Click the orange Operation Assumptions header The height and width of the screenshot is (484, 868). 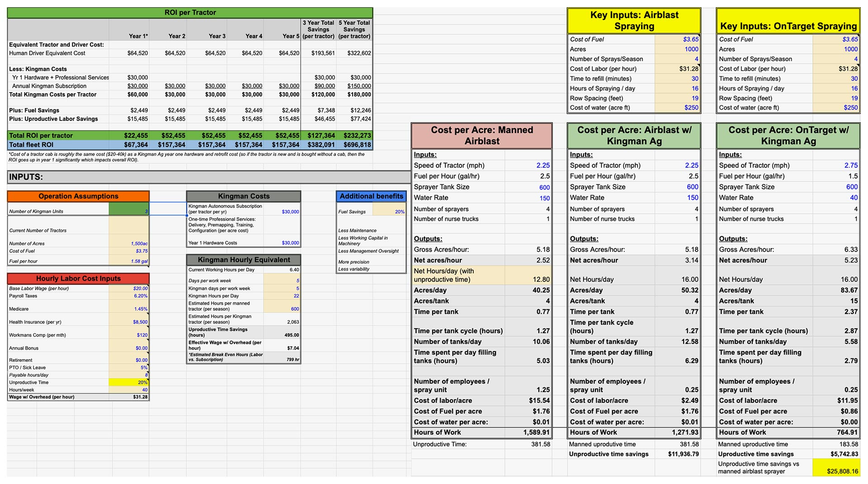[x=78, y=196]
